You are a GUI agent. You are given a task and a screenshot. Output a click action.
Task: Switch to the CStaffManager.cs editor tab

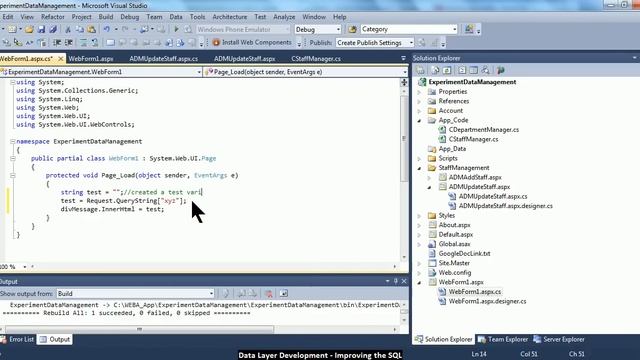316,59
